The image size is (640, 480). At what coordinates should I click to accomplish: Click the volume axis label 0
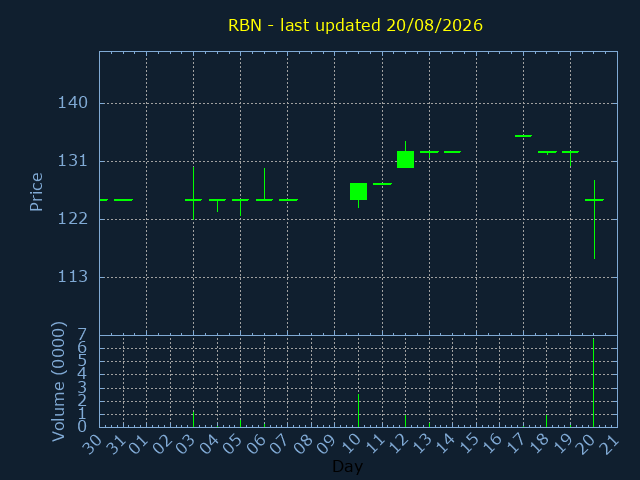coord(82,427)
